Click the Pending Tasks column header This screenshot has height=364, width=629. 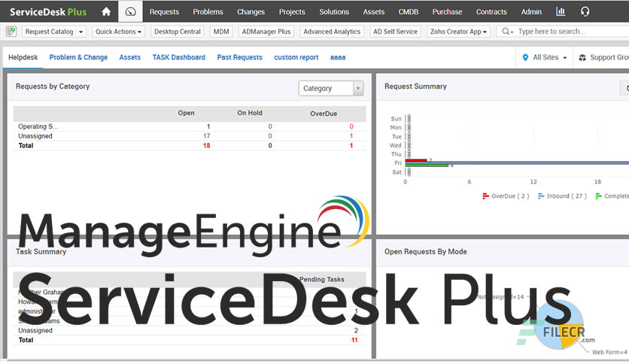coord(322,280)
